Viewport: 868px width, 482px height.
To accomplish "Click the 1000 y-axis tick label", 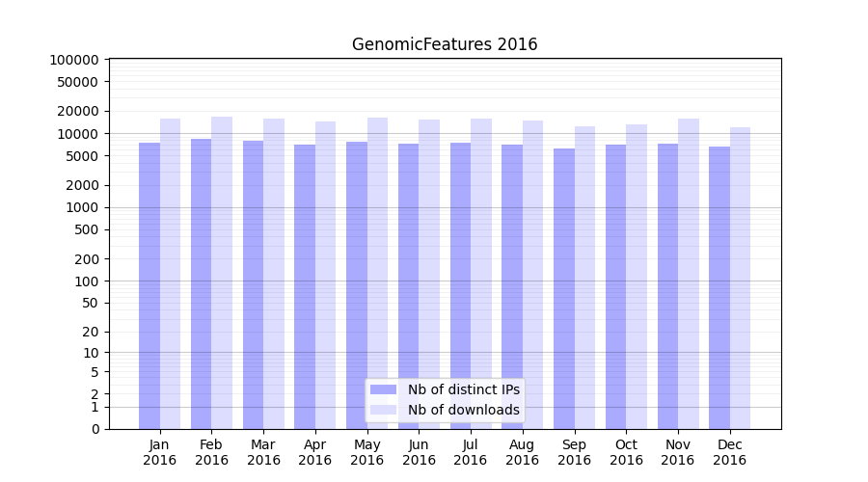I will pos(82,207).
